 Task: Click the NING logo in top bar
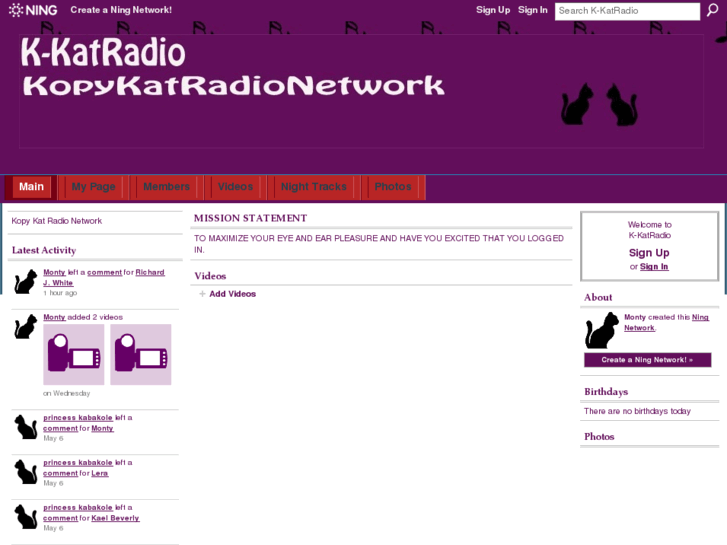point(33,10)
